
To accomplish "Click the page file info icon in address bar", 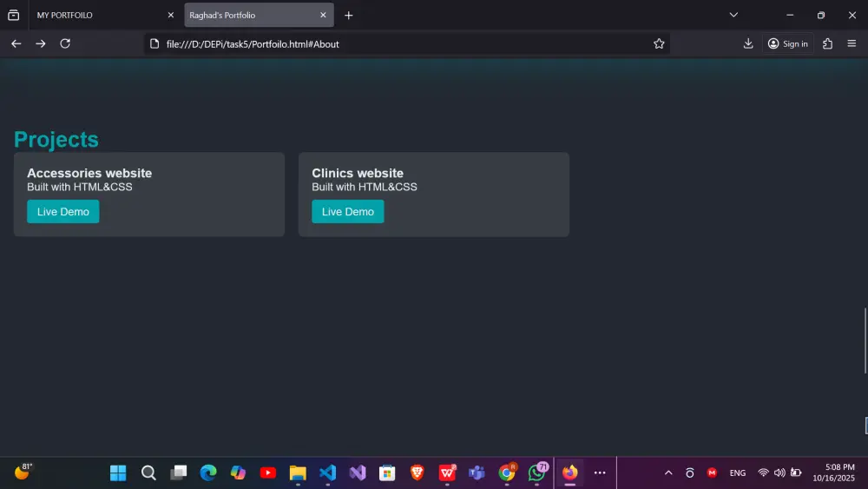I will 155,43.
